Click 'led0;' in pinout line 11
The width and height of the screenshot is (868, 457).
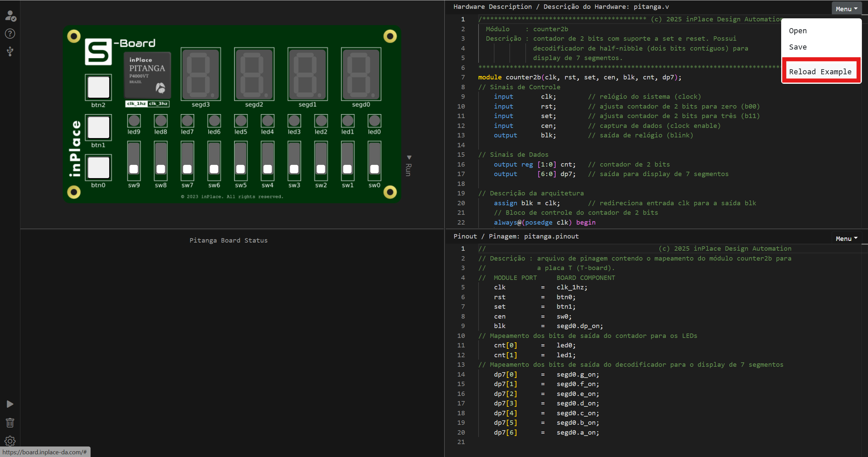click(x=566, y=345)
